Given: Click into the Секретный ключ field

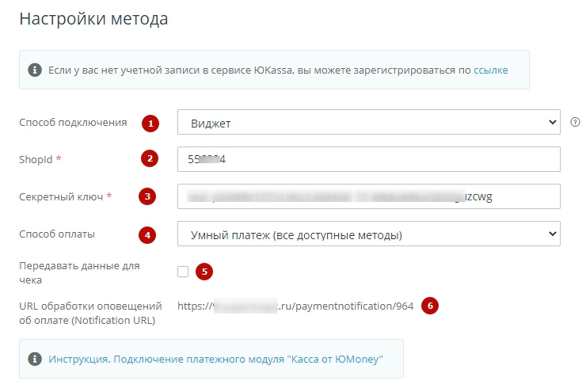Looking at the screenshot, I should (369, 196).
